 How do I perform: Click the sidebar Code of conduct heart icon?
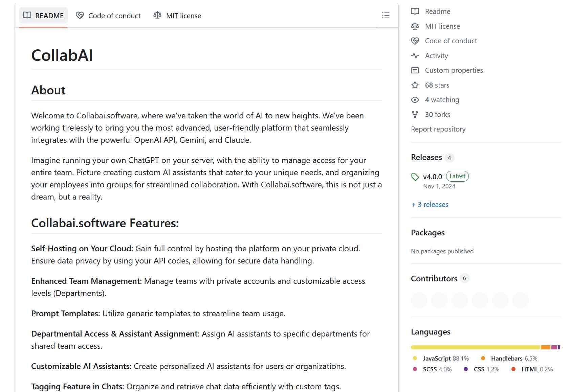pos(415,41)
